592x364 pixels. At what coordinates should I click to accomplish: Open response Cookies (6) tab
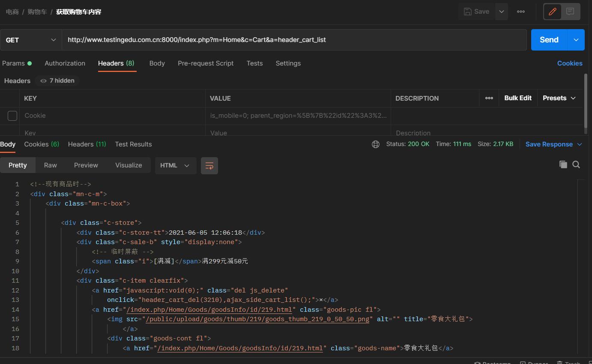pyautogui.click(x=42, y=144)
